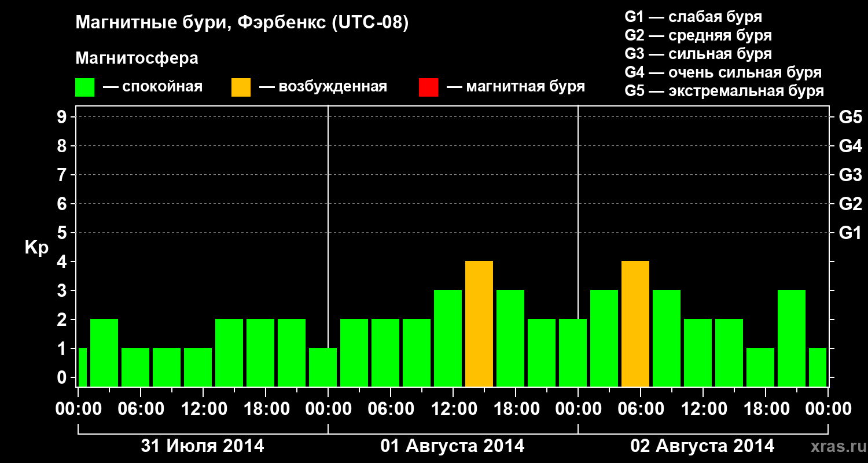The width and height of the screenshot is (868, 463).
Task: Select the Kp 1 bar around 17:00 on 02 Августа
Action: pos(760,367)
